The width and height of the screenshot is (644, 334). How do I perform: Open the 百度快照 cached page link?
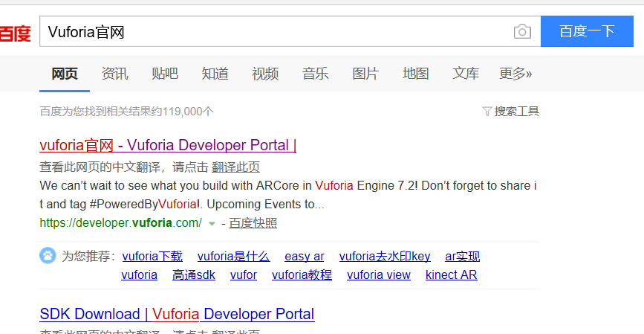pos(253,223)
